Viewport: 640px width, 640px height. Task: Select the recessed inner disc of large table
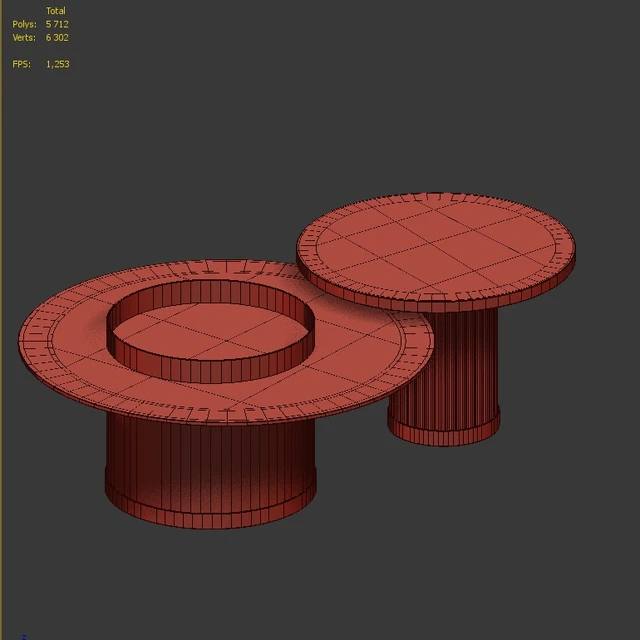(212, 333)
